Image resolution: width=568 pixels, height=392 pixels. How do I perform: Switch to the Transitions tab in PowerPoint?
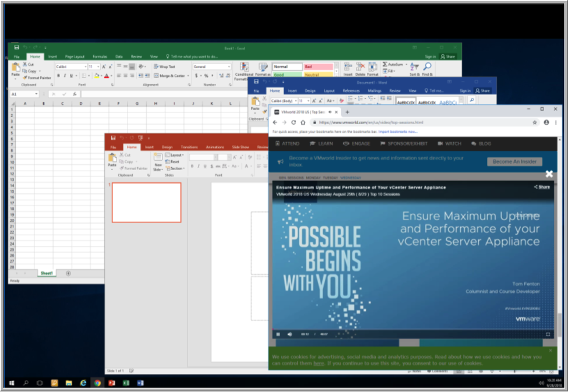pos(189,147)
